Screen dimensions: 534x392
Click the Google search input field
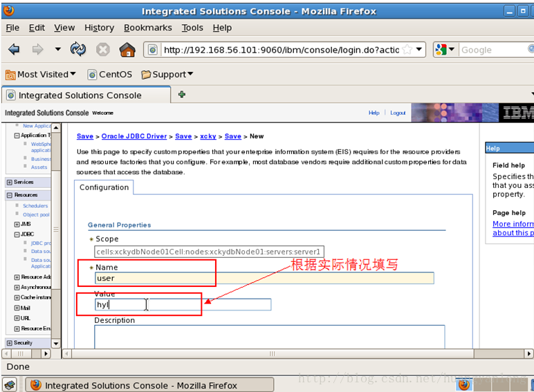pyautogui.click(x=495, y=50)
